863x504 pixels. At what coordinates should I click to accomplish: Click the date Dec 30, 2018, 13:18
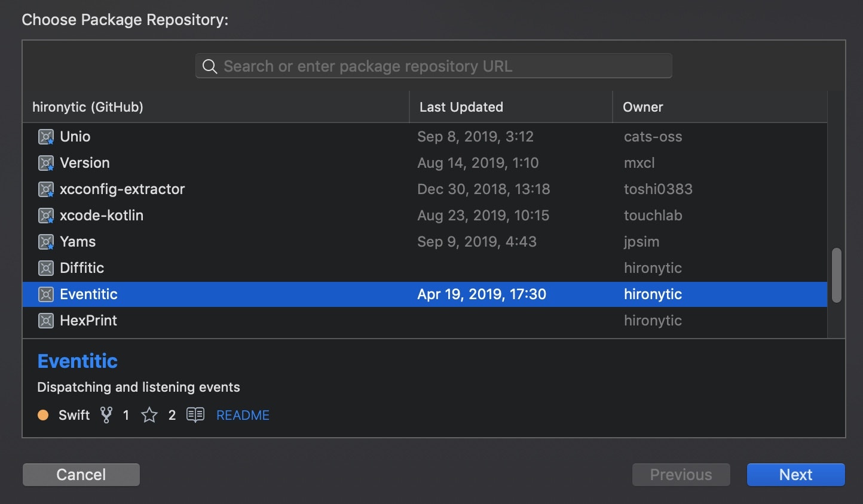point(483,189)
